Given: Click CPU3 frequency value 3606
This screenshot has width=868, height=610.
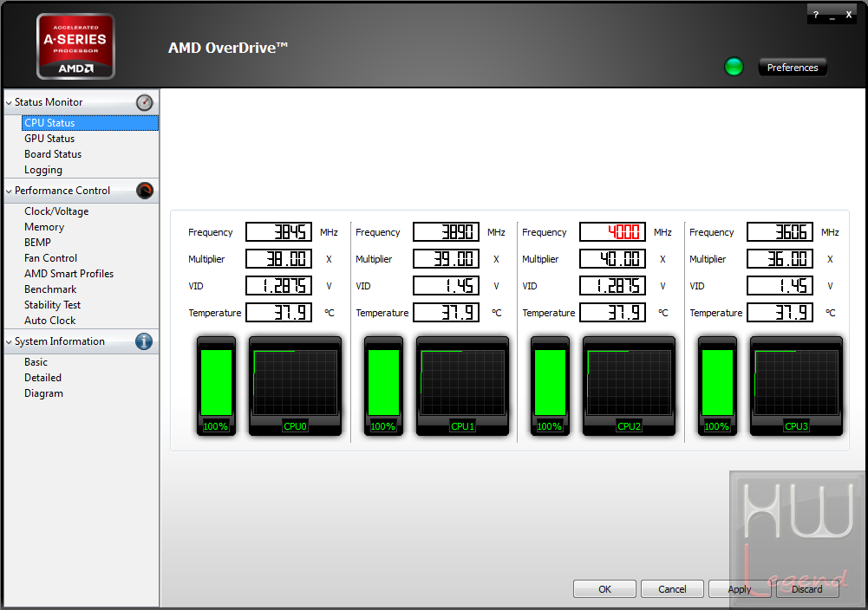Looking at the screenshot, I should (x=780, y=231).
